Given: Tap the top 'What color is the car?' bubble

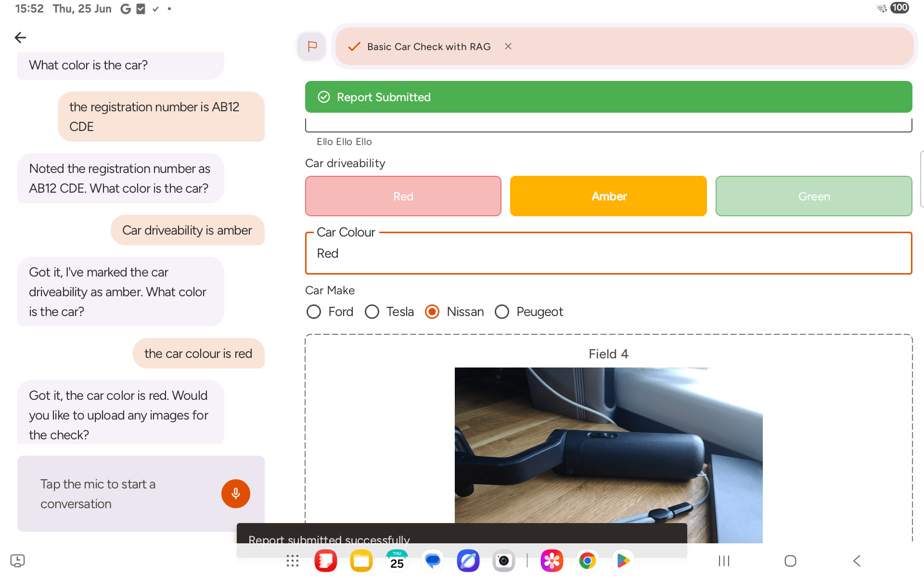Looking at the screenshot, I should coord(121,66).
